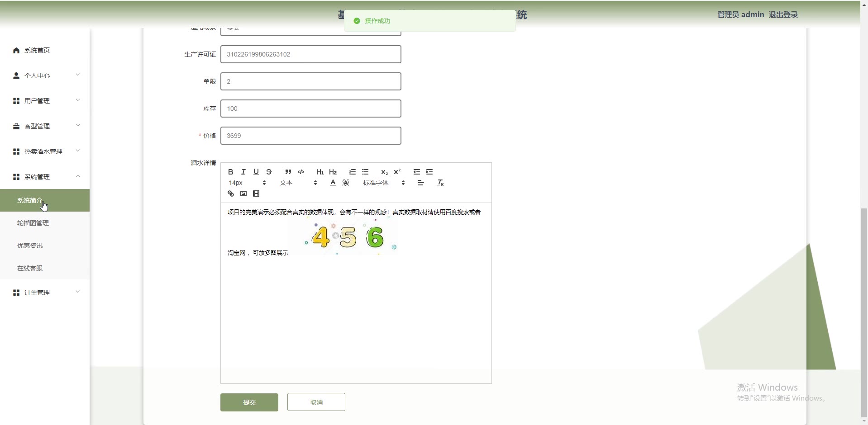
Task: Open the 在线客服 submenu item
Action: (x=45, y=268)
